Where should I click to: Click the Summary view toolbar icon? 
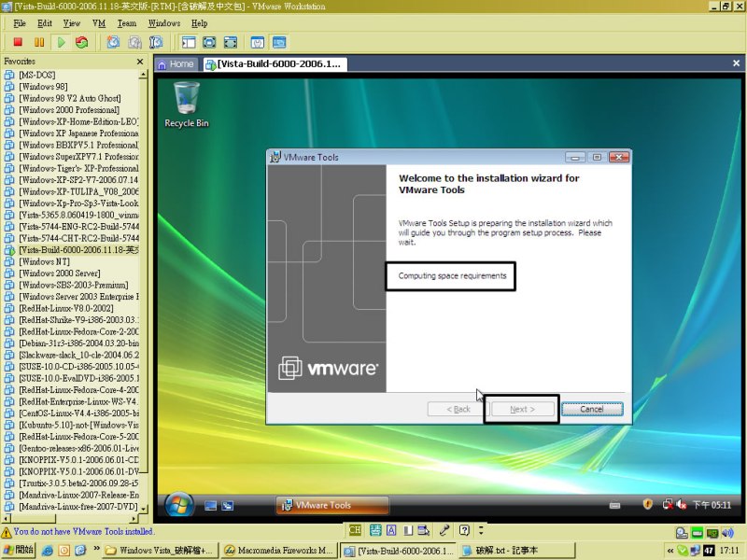258,42
